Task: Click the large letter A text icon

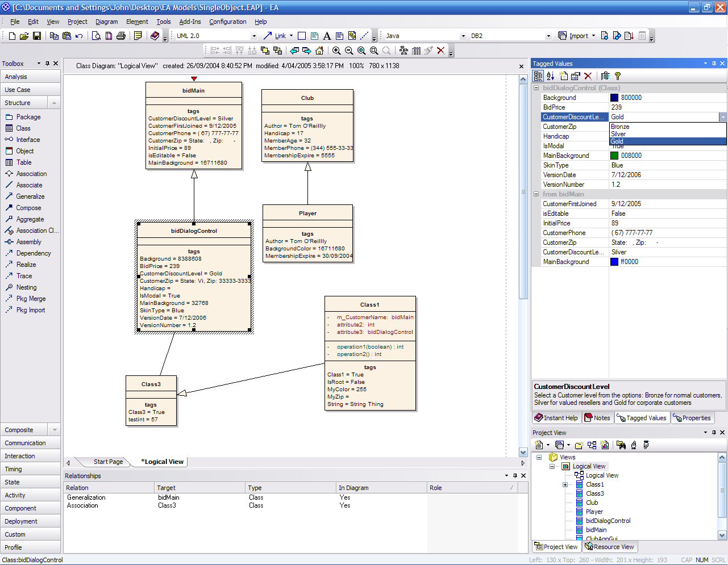Action: click(327, 36)
